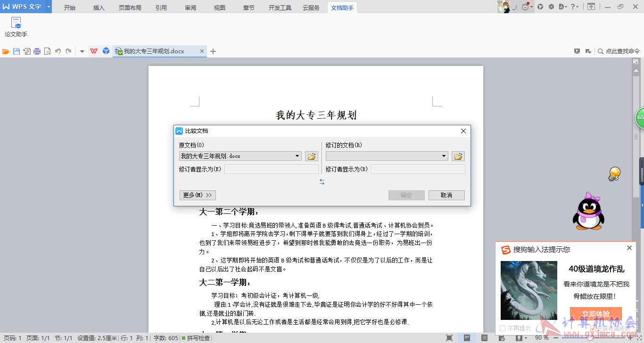Close the 我的大专三年规划.docx tab
Image resolution: width=644 pixels, height=343 pixels.
point(202,51)
